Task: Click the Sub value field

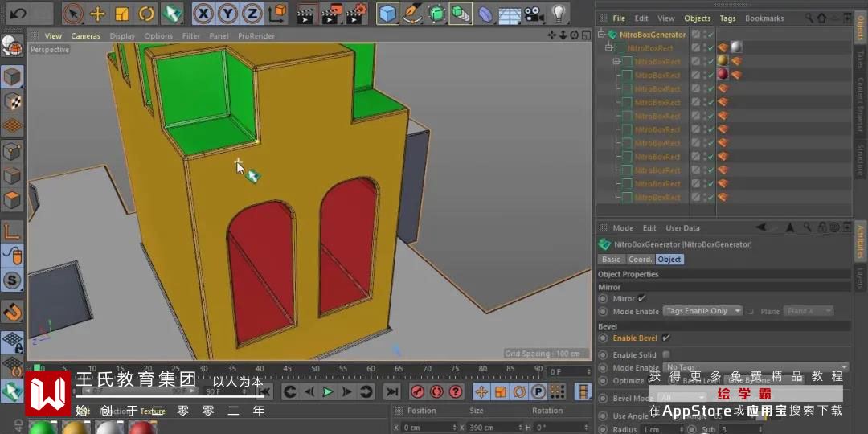Action: 742,429
